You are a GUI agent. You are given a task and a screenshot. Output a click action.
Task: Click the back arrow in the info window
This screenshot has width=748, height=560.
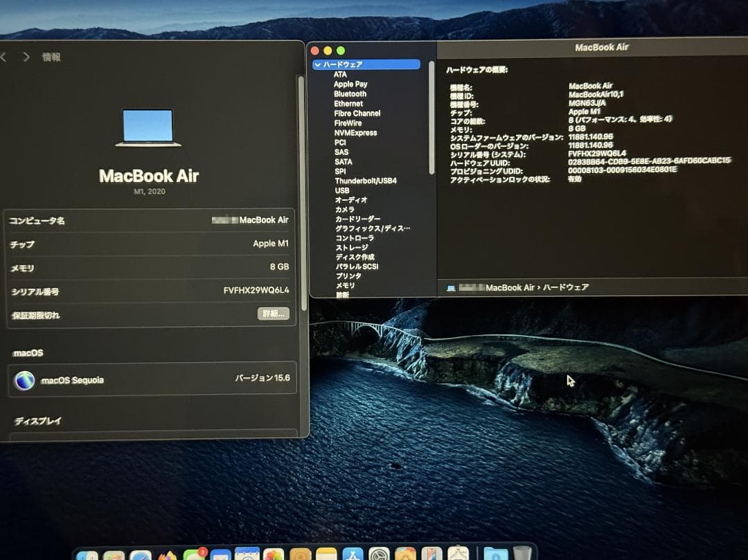coord(6,57)
